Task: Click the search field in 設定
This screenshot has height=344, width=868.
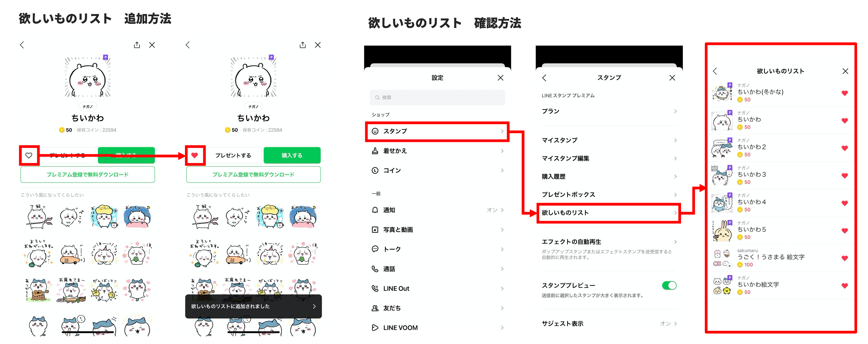Action: 437,97
